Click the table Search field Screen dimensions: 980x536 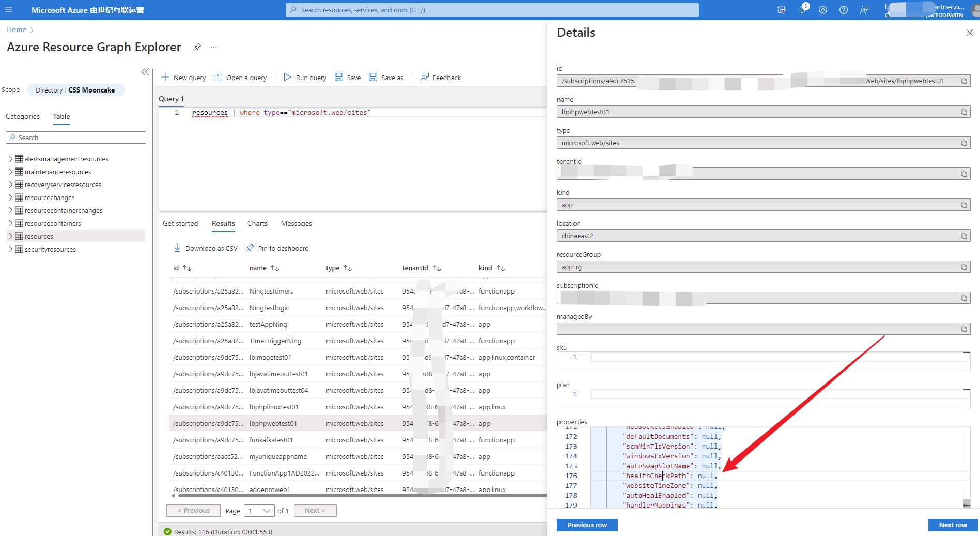tap(75, 137)
